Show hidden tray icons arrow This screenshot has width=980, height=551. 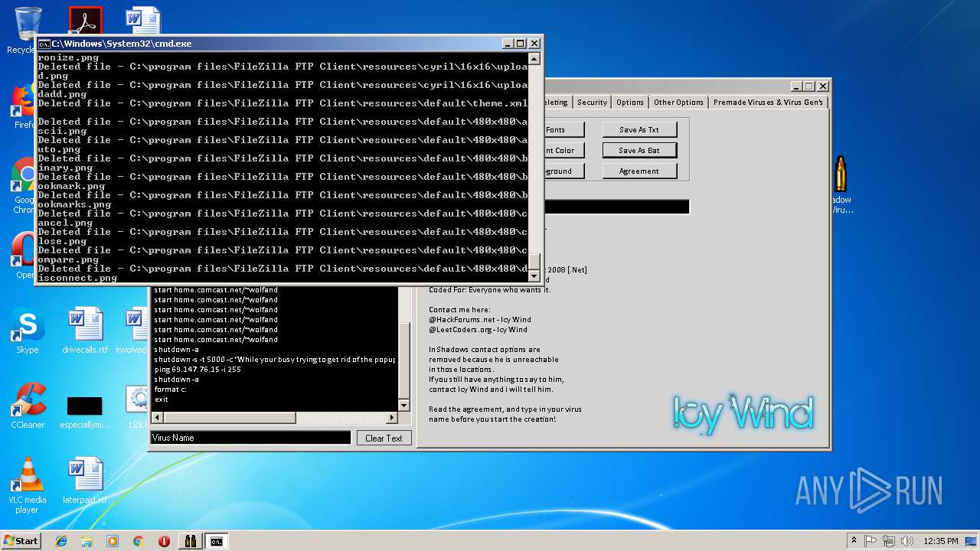pyautogui.click(x=854, y=541)
